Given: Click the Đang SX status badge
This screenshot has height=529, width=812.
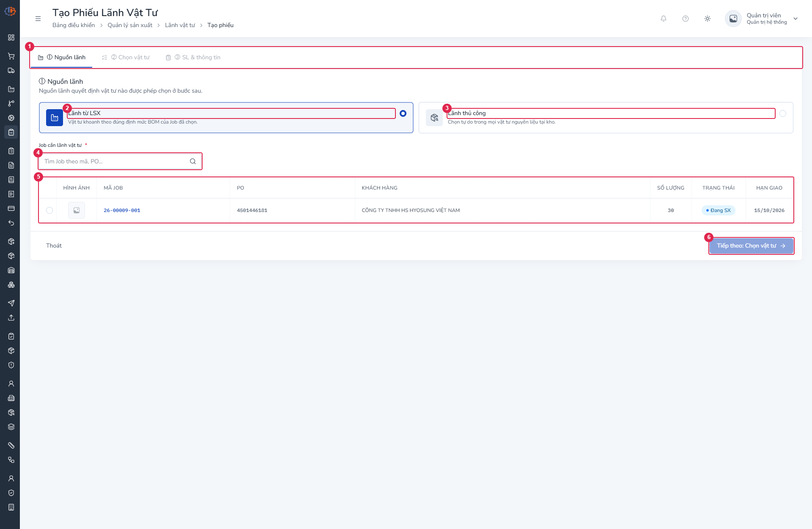Looking at the screenshot, I should pos(718,210).
